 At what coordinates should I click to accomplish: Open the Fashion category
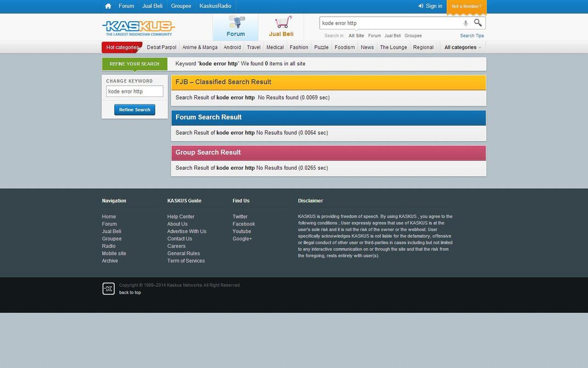click(299, 47)
